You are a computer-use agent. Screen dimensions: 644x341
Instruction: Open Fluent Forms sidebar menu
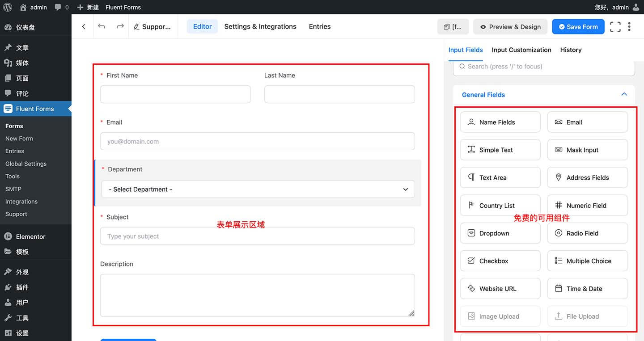click(36, 109)
